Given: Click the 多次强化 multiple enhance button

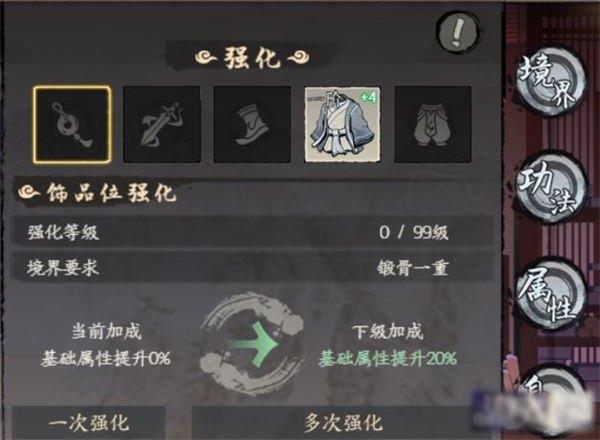Looking at the screenshot, I should [x=342, y=423].
